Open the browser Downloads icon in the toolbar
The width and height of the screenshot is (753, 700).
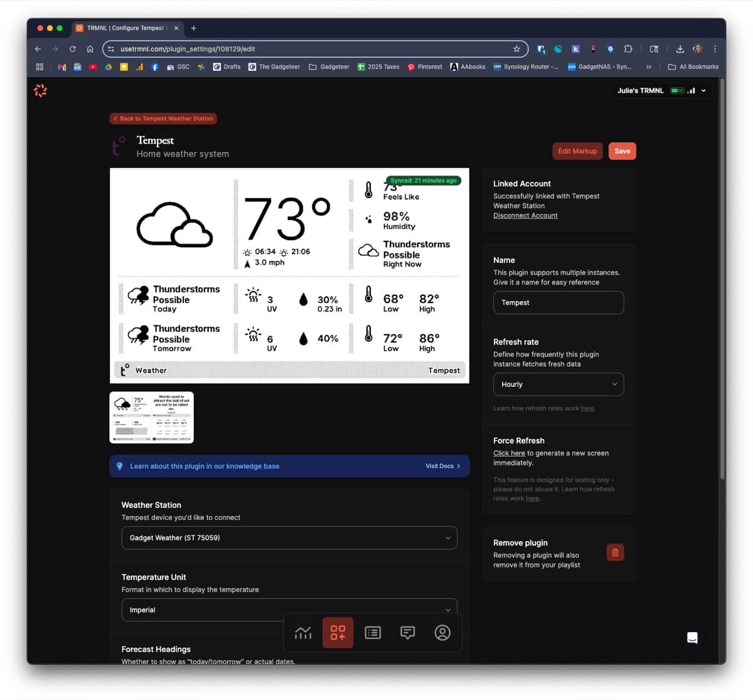[x=680, y=48]
